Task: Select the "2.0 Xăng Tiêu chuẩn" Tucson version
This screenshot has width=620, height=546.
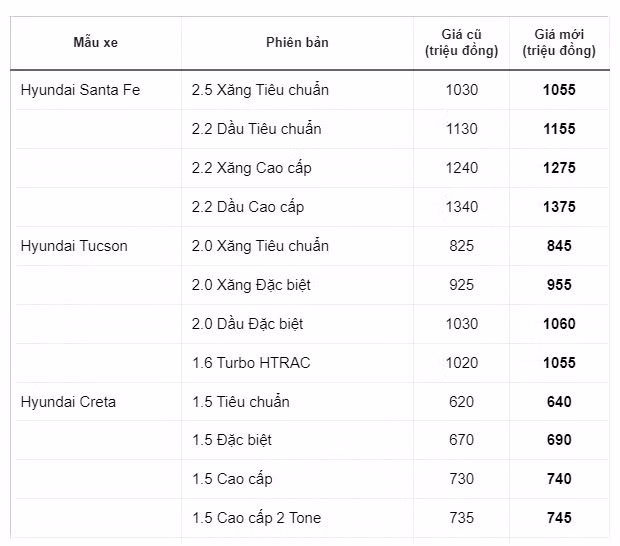Action: pos(260,246)
